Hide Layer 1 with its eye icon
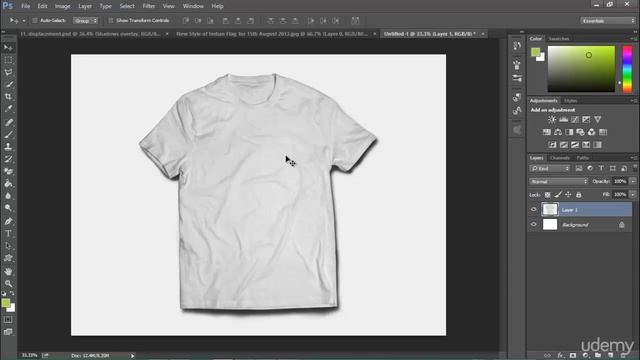Screen dimensions: 640x360 pyautogui.click(x=533, y=209)
